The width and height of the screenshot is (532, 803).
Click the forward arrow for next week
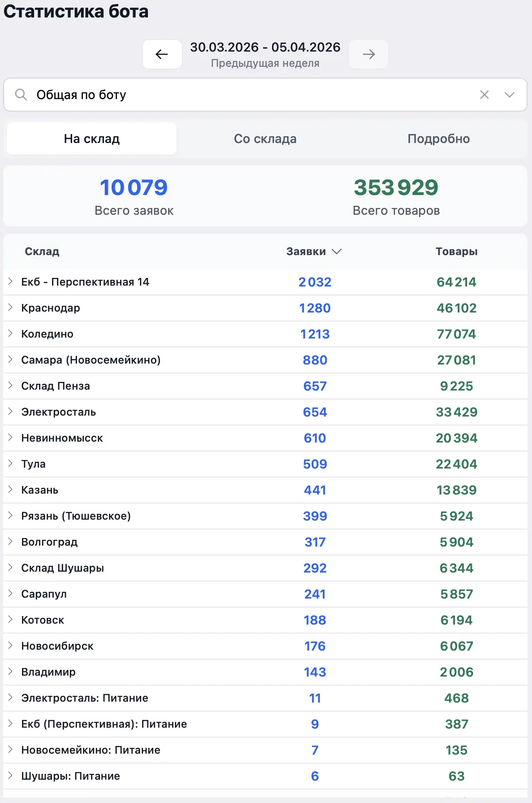pos(368,54)
